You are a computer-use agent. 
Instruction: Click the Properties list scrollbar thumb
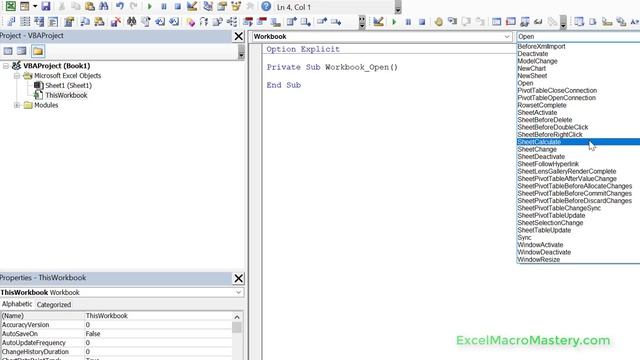point(237,327)
